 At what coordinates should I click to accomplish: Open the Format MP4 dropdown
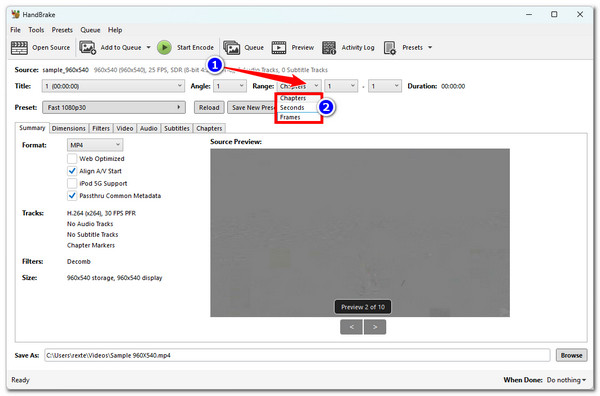pos(95,145)
